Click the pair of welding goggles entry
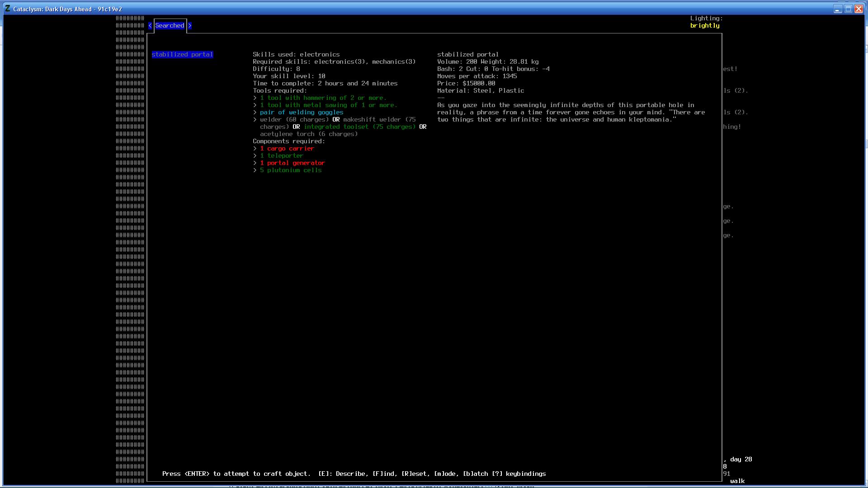Screen dimensions: 868x488 click(x=301, y=113)
